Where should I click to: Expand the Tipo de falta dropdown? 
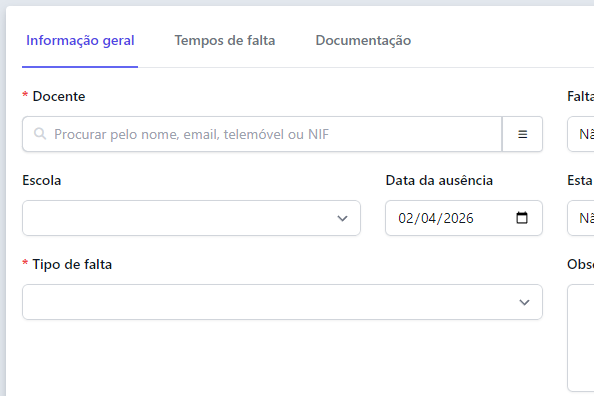point(282,302)
